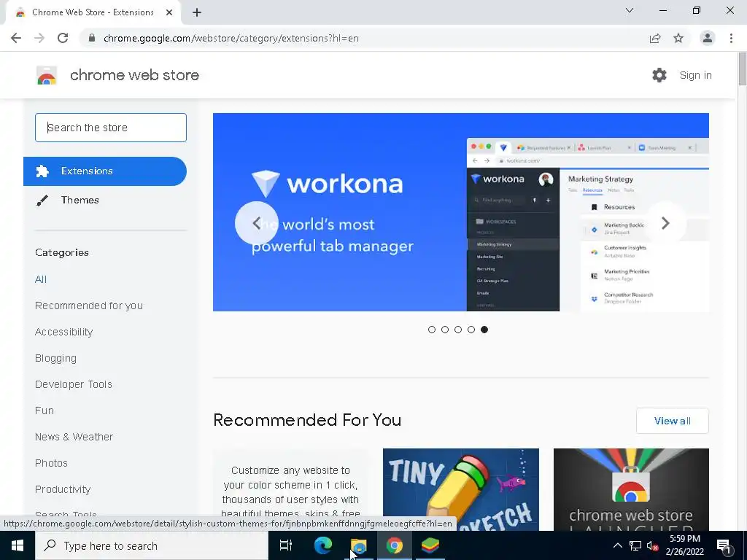
Task: Open the network tray icon
Action: (635, 545)
